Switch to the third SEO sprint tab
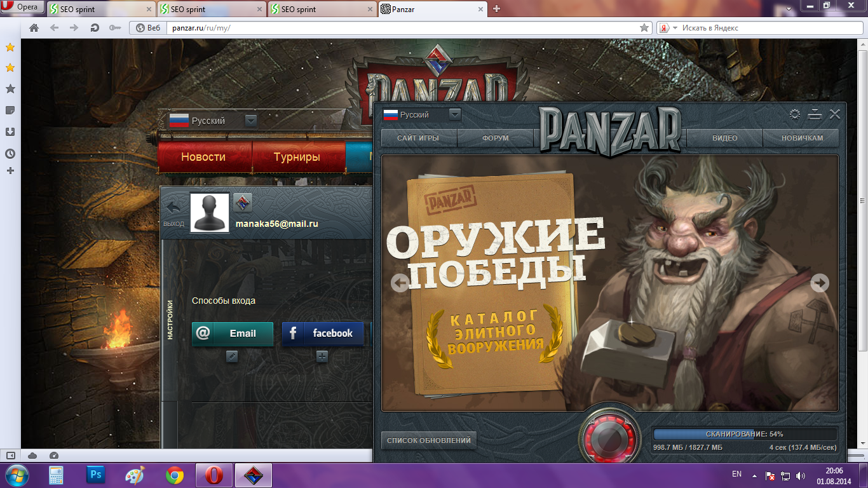The height and width of the screenshot is (488, 868). pyautogui.click(x=322, y=9)
